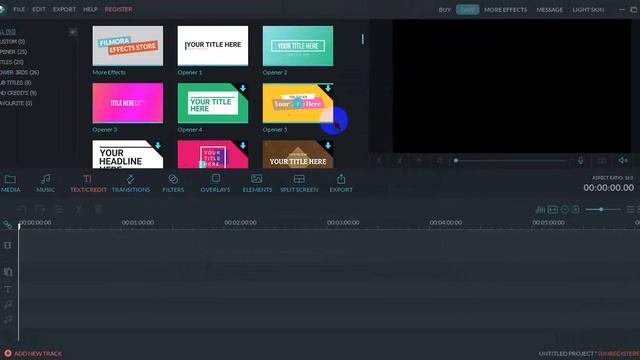Image resolution: width=640 pixels, height=360 pixels.
Task: Click Add New Track
Action: click(x=33, y=353)
